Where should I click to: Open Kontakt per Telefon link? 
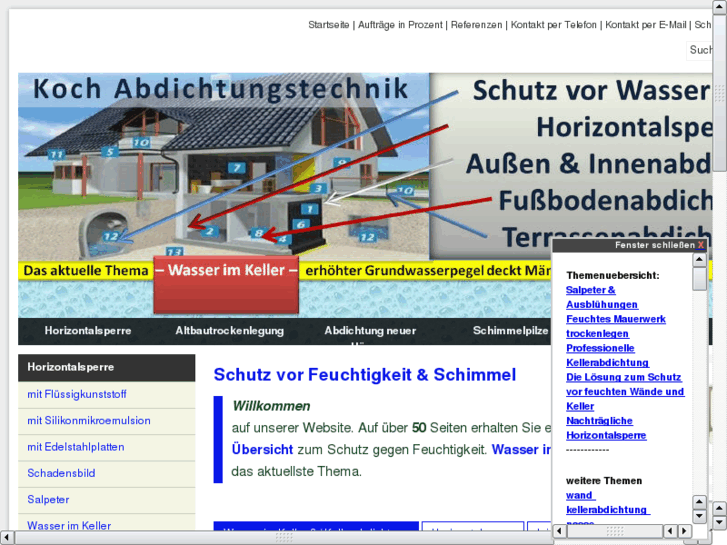tap(554, 25)
